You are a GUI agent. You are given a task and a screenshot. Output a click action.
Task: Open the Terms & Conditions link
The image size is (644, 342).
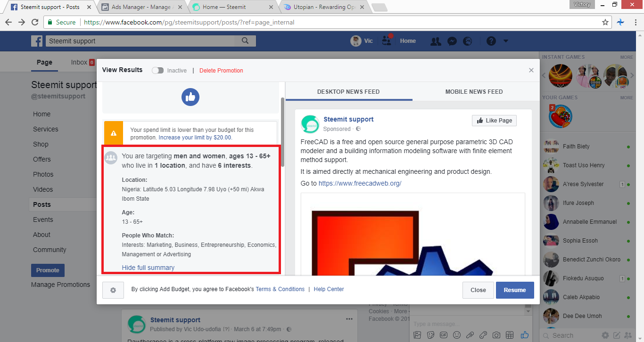[x=280, y=289]
